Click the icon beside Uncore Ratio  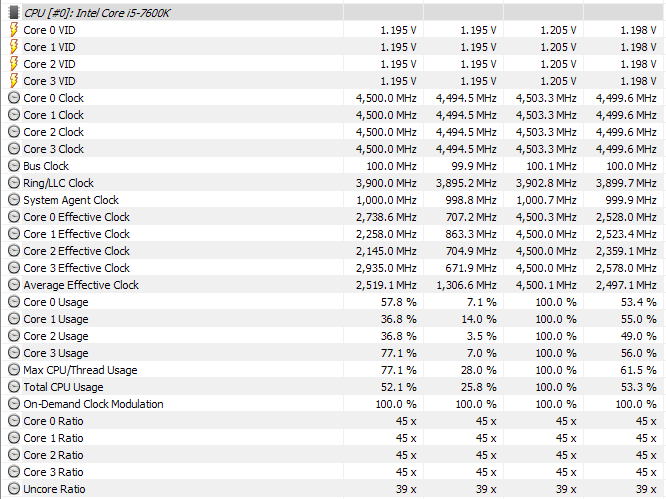click(x=14, y=488)
